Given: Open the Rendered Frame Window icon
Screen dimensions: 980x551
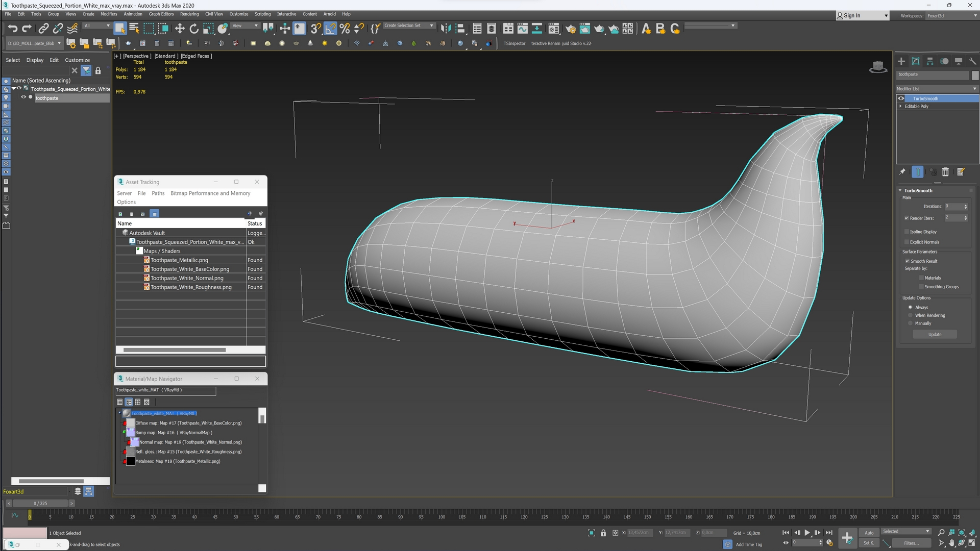Looking at the screenshot, I should coord(585,29).
